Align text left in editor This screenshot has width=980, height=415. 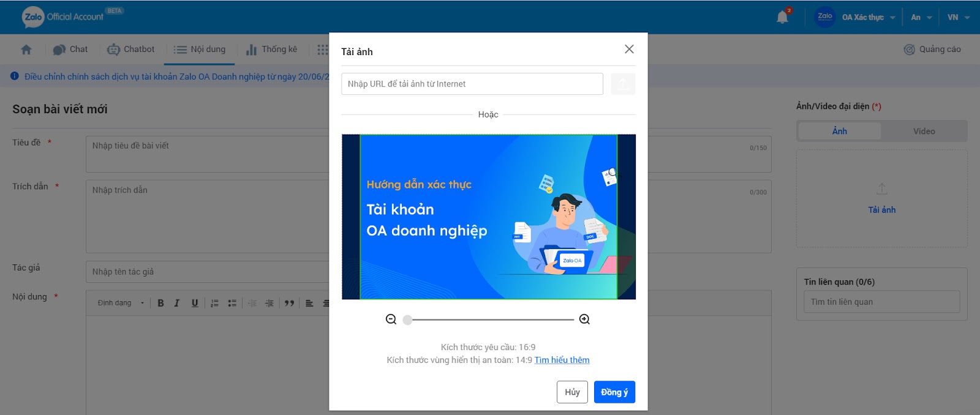(x=309, y=303)
